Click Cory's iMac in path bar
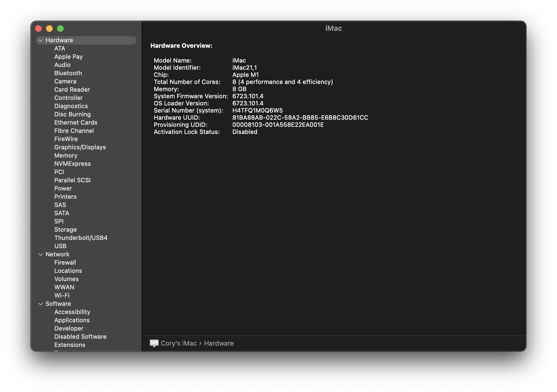Viewport: 557px width, 392px height. coord(179,343)
